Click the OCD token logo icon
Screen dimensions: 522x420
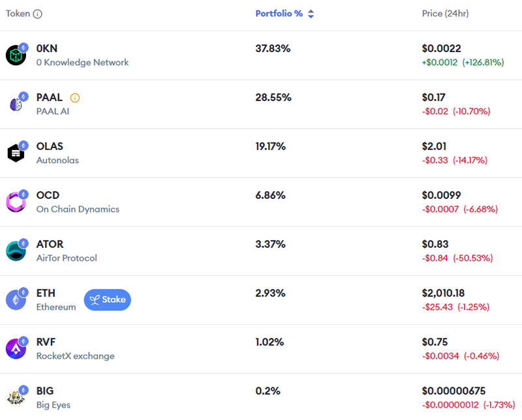click(x=16, y=202)
